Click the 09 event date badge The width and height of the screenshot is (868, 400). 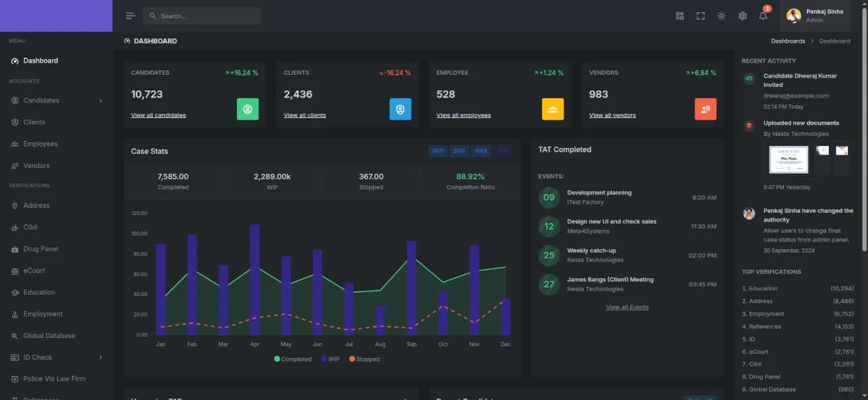click(x=549, y=198)
